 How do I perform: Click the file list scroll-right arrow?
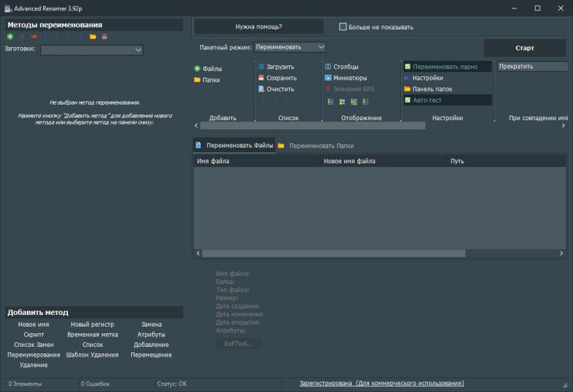pyautogui.click(x=561, y=253)
